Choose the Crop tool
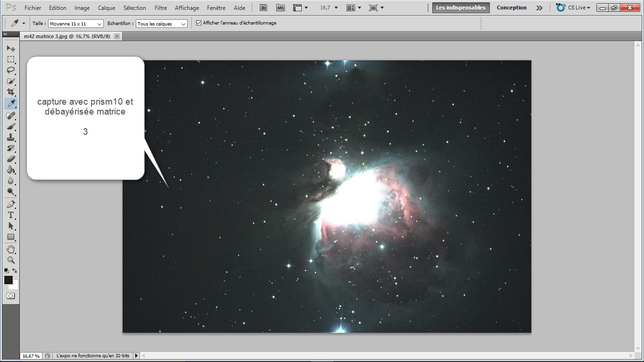The image size is (644, 362). coord(11,92)
